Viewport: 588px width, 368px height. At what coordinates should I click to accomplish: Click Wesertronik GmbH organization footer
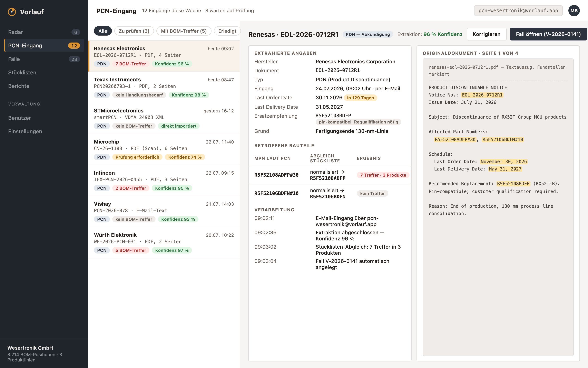(44, 353)
